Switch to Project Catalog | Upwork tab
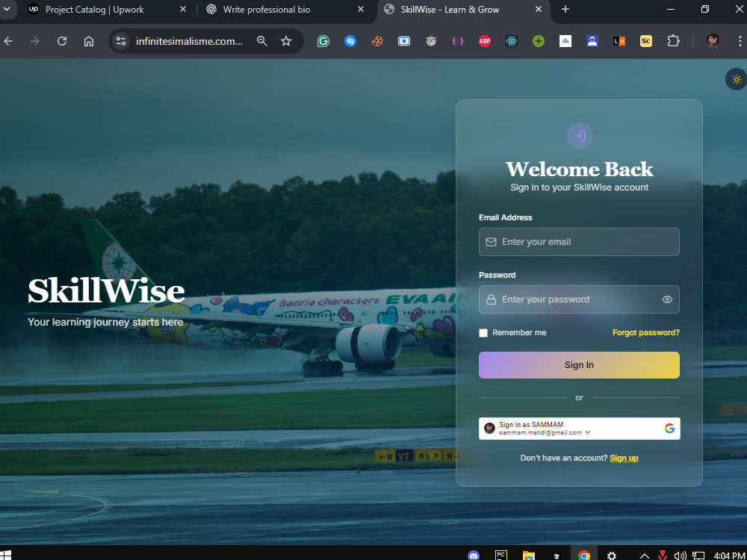The width and height of the screenshot is (747, 560). (107, 10)
